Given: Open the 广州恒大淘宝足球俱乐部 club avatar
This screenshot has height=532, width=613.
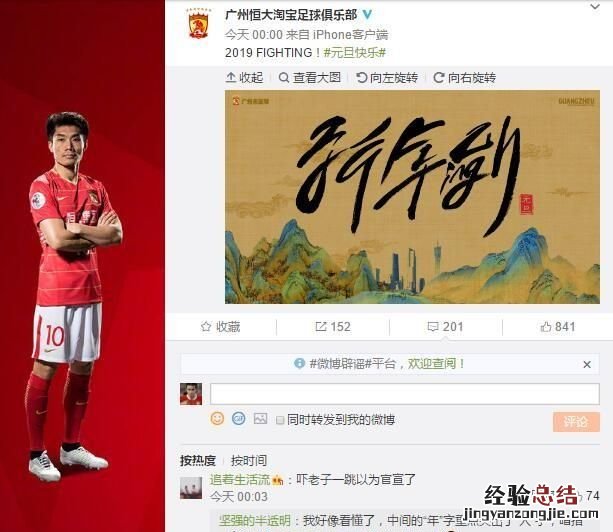Looking at the screenshot, I should 198,24.
